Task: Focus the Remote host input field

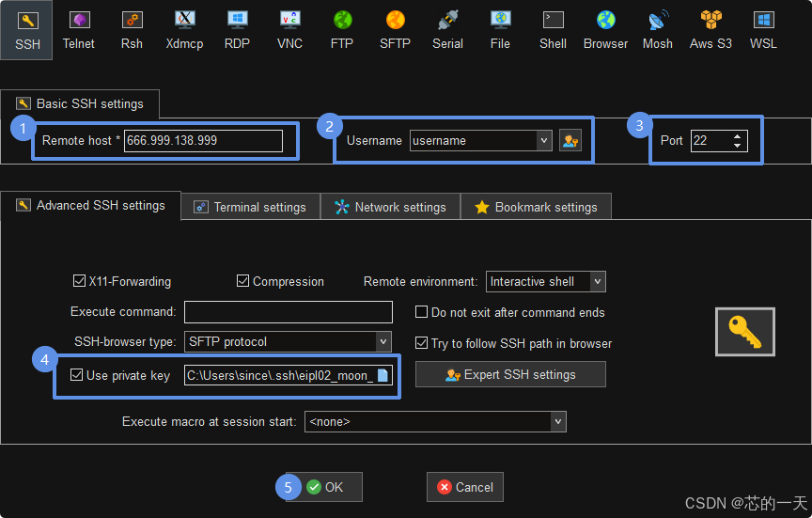Action: (203, 140)
